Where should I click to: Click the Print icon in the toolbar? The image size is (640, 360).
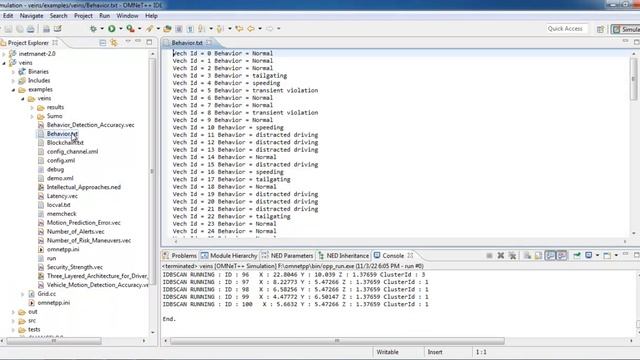click(x=31, y=29)
